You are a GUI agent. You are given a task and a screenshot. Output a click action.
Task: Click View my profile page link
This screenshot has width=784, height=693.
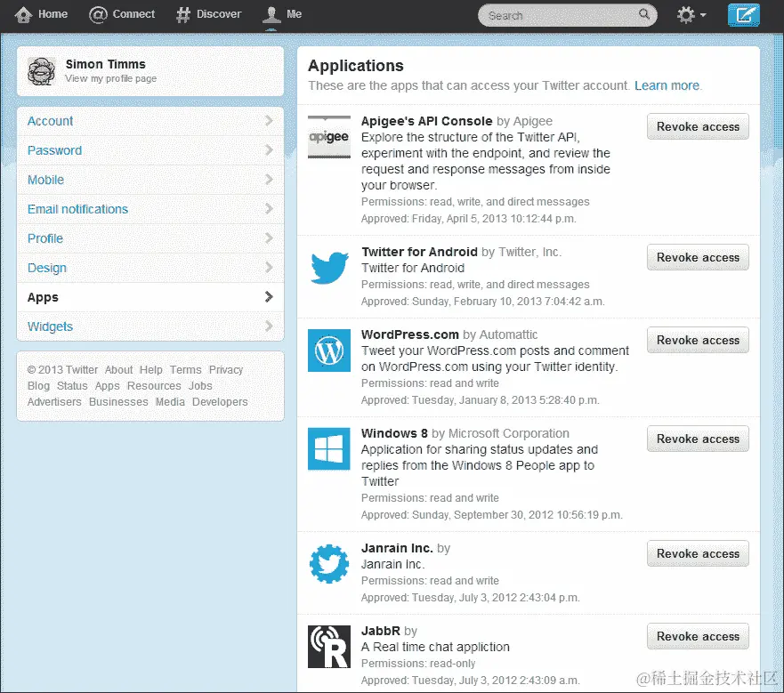point(110,78)
